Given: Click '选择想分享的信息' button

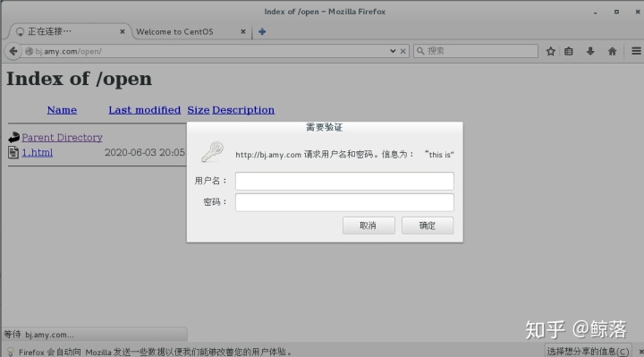Looking at the screenshot, I should (588, 352).
